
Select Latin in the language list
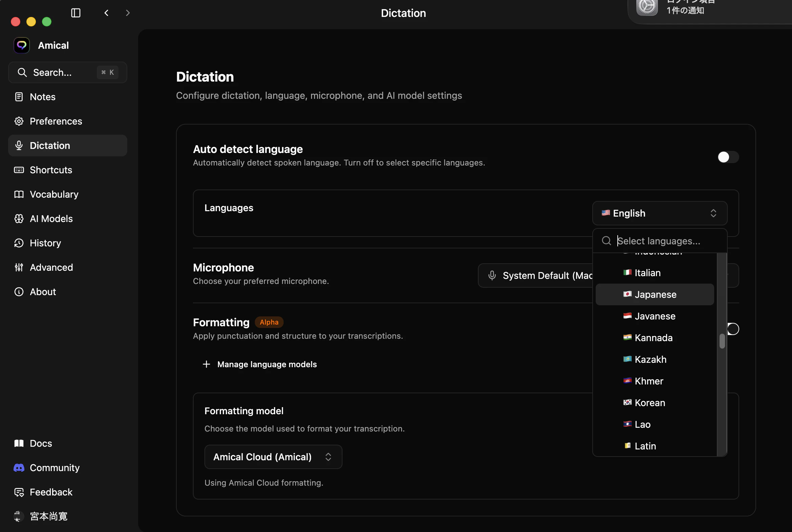[655, 446]
